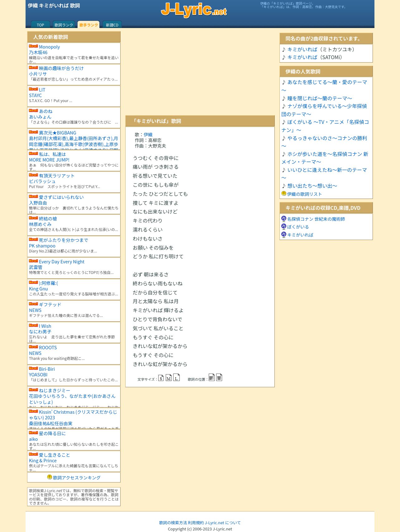Open いいひとに逢えたね〜新一のテーマ〜 lyrics
The image size is (400, 532).
point(324,174)
